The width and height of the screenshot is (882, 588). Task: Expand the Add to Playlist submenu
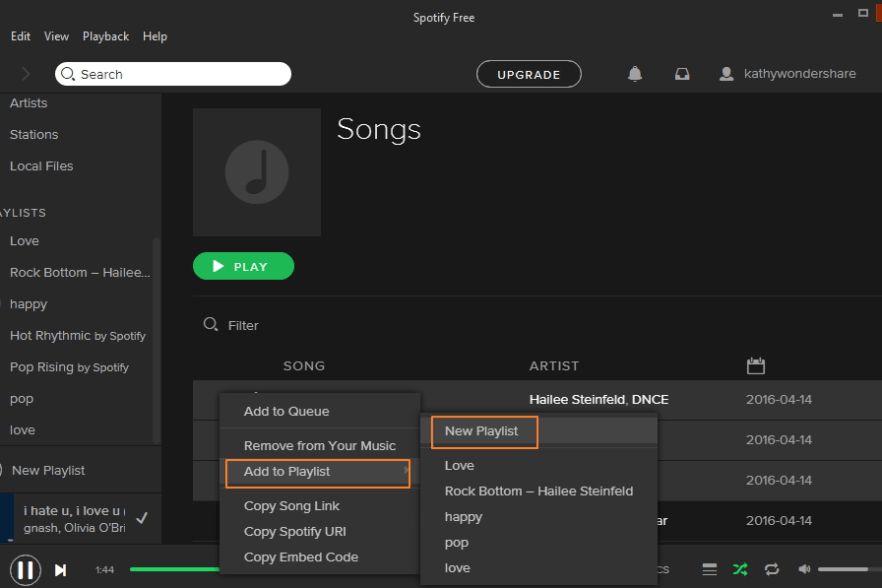318,473
